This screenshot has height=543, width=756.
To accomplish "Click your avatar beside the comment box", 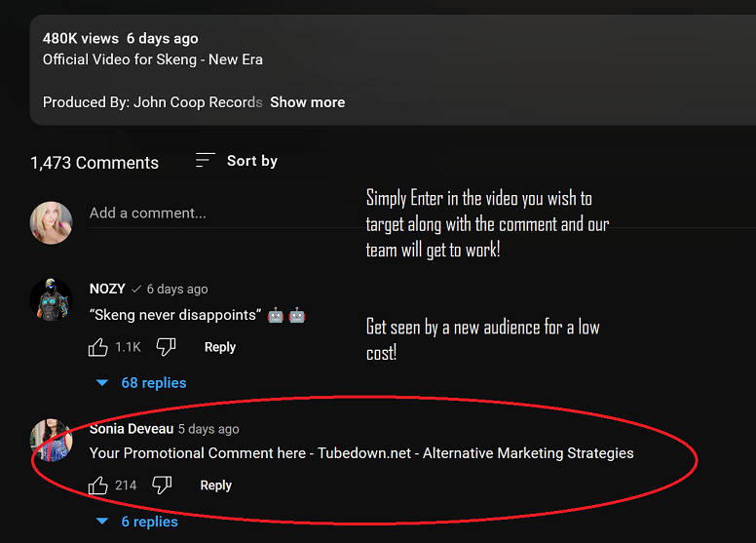I will [51, 222].
